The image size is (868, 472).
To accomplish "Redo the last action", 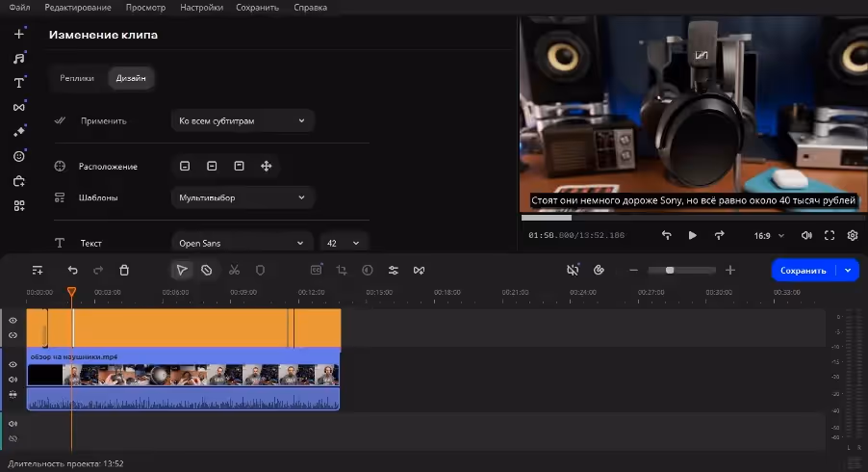I will tap(98, 271).
